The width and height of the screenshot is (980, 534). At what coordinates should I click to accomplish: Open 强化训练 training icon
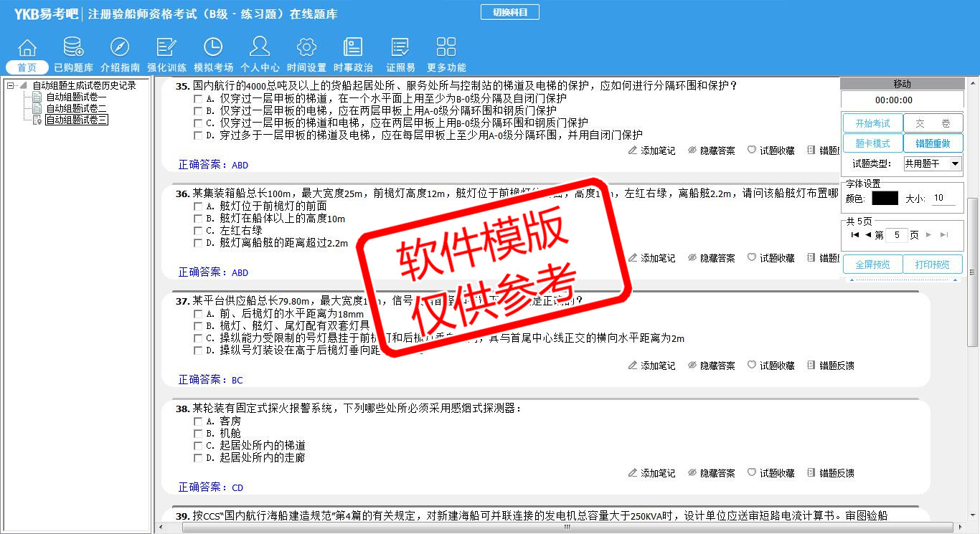coord(166,48)
